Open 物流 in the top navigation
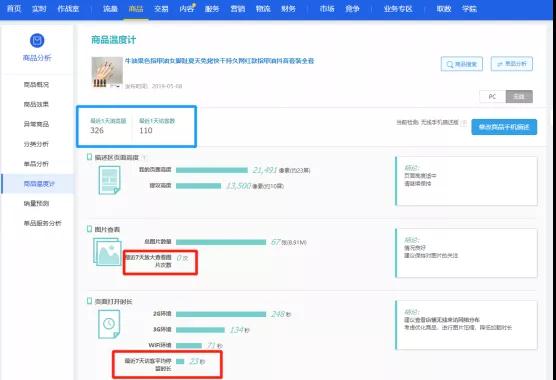The width and height of the screenshot is (556, 380). pyautogui.click(x=263, y=9)
